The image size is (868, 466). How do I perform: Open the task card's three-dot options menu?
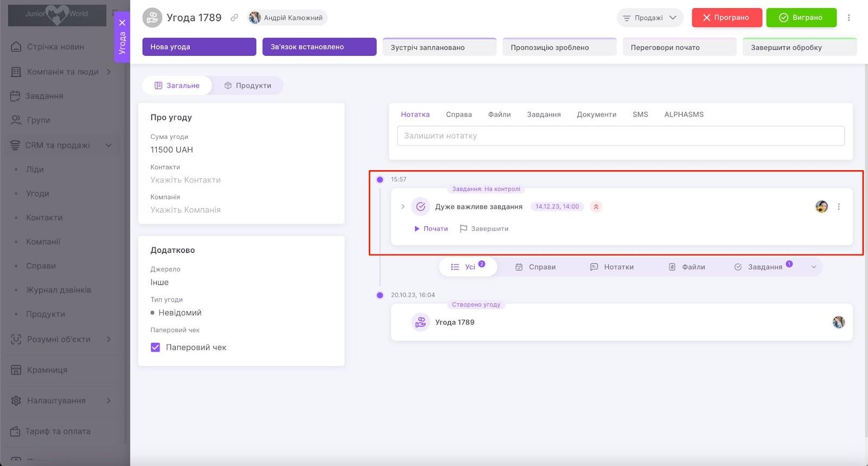click(839, 207)
